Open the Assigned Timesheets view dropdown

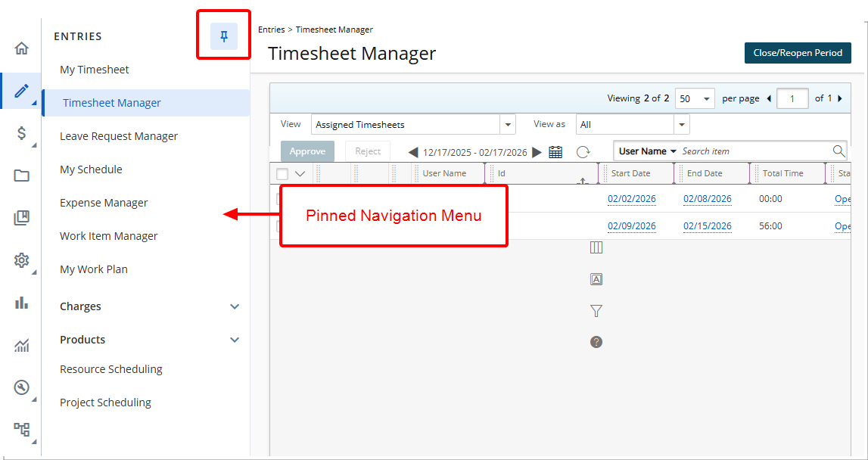(x=506, y=124)
